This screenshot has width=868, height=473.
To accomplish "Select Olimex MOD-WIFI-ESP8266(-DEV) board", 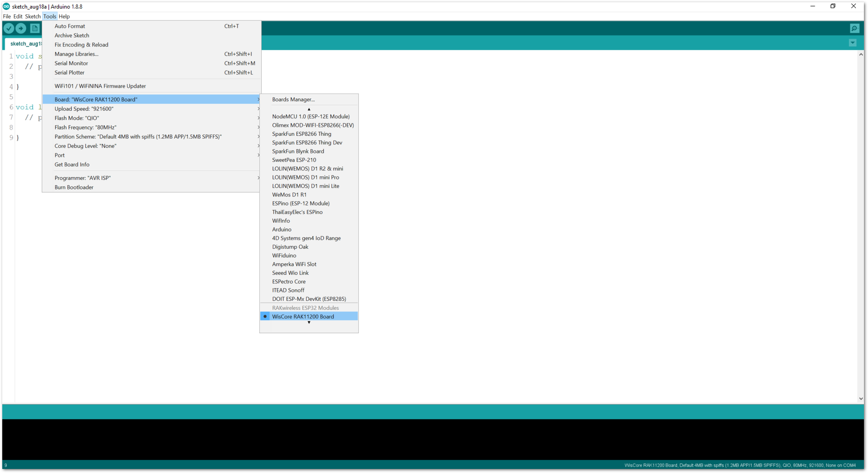I will click(309, 125).
